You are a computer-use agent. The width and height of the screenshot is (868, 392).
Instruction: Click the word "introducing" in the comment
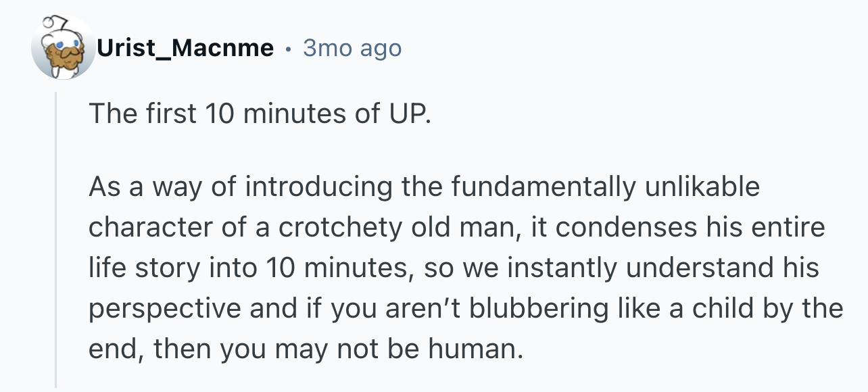click(318, 187)
